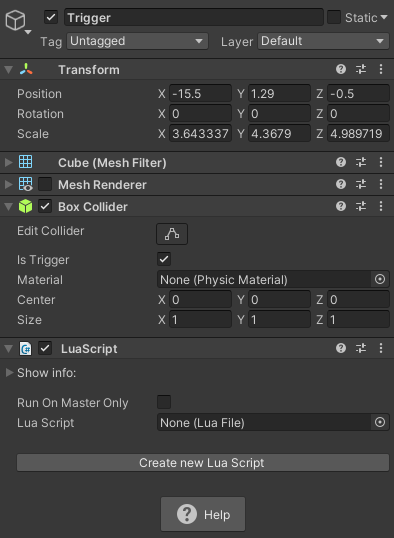Viewport: 394px width, 538px height.
Task: Open Box Collider preset selector icon
Action: [x=361, y=206]
